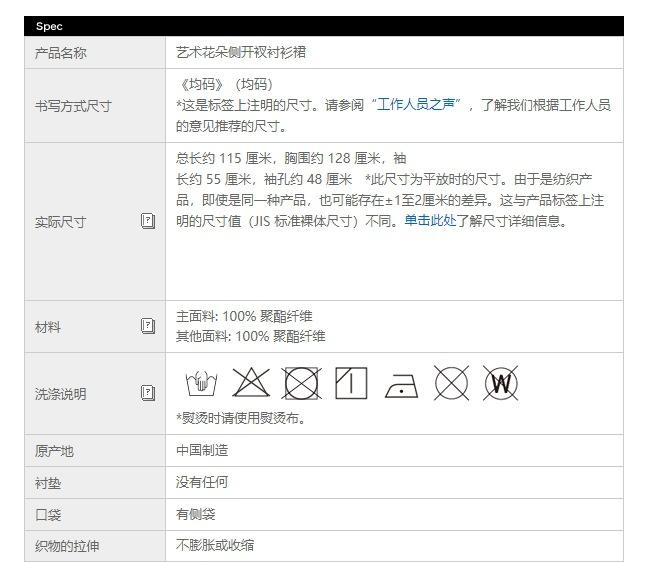648x562 pixels.
Task: Click the 熨烫时请使用熨烫布 ironing note
Action: click(x=241, y=418)
